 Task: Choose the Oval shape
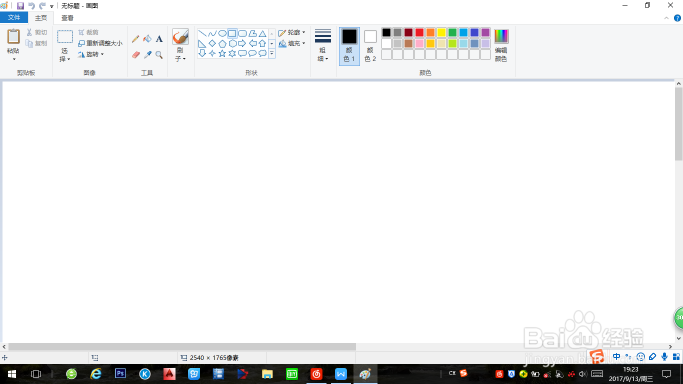(222, 34)
